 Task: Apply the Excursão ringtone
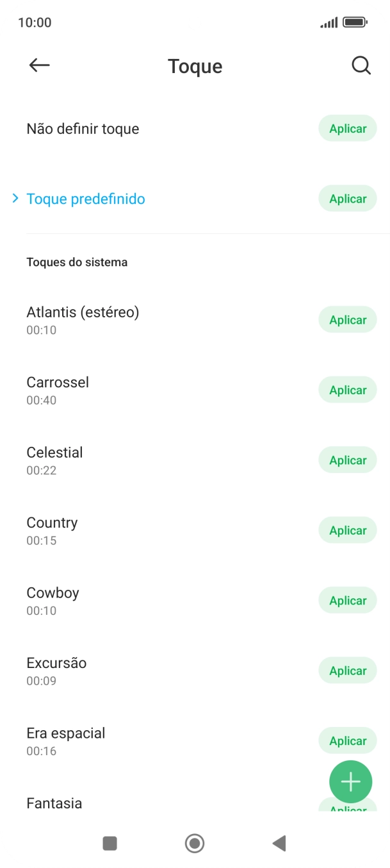pyautogui.click(x=347, y=670)
